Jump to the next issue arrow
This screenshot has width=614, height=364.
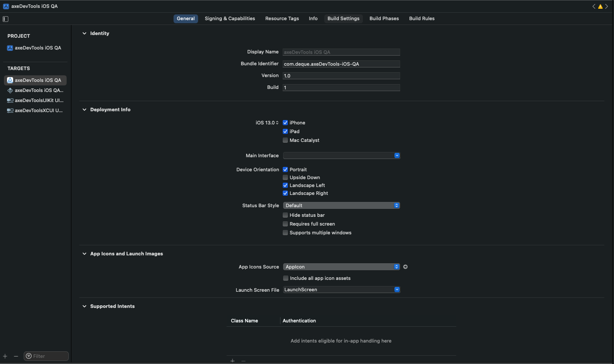coord(607,7)
